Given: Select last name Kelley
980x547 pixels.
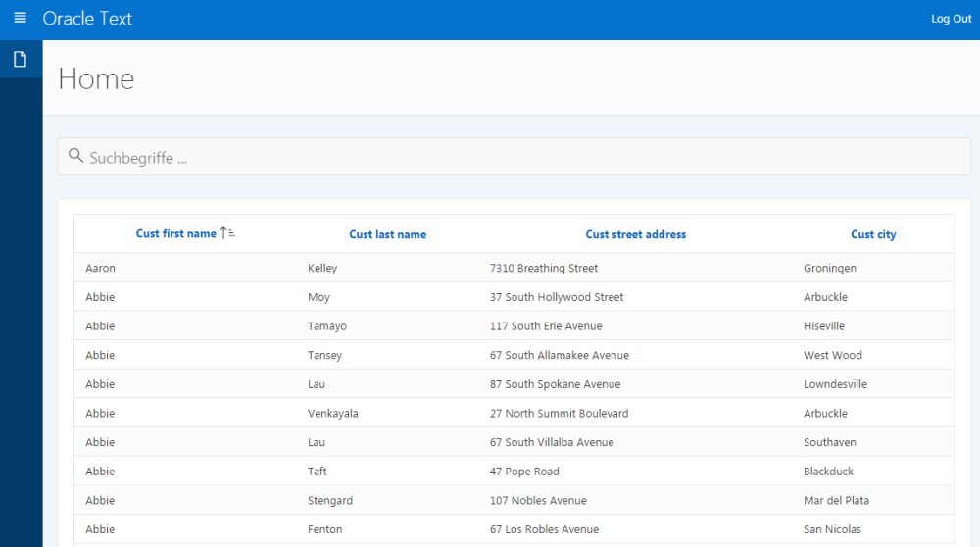Looking at the screenshot, I should click(x=322, y=268).
